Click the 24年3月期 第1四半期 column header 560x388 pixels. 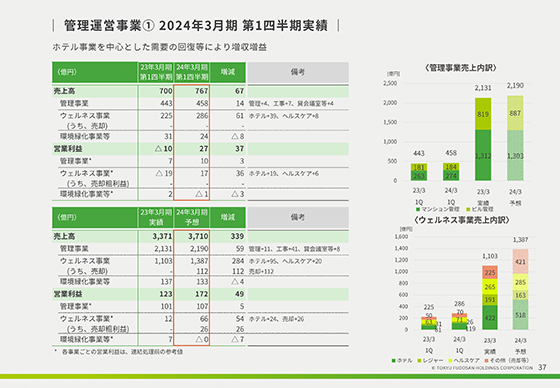pyautogui.click(x=192, y=72)
